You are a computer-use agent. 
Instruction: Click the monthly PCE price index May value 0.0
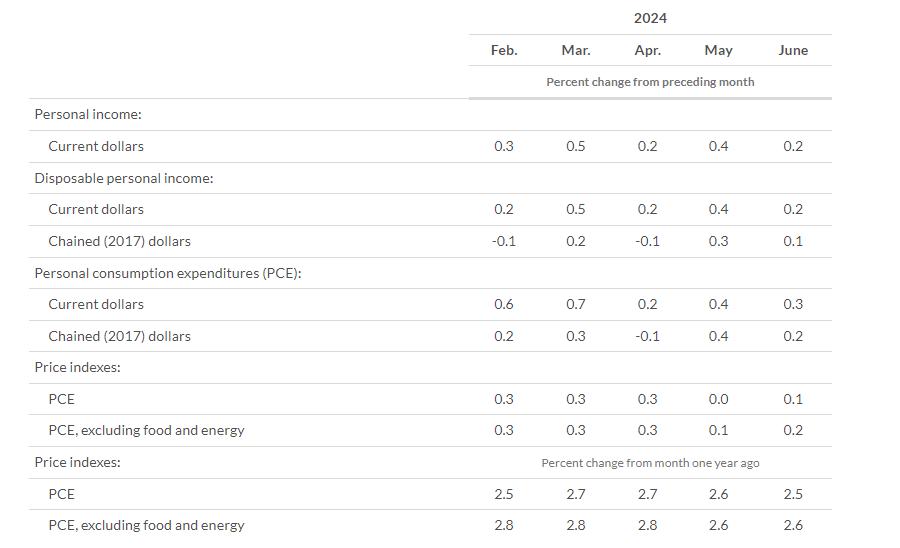tap(718, 399)
